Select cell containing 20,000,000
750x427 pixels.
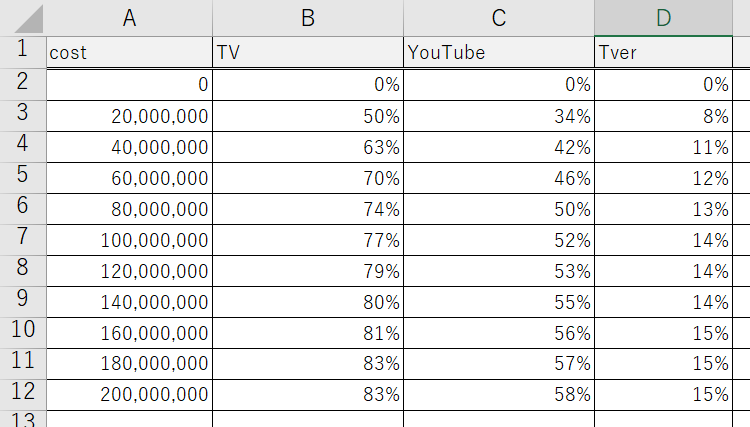pos(129,116)
